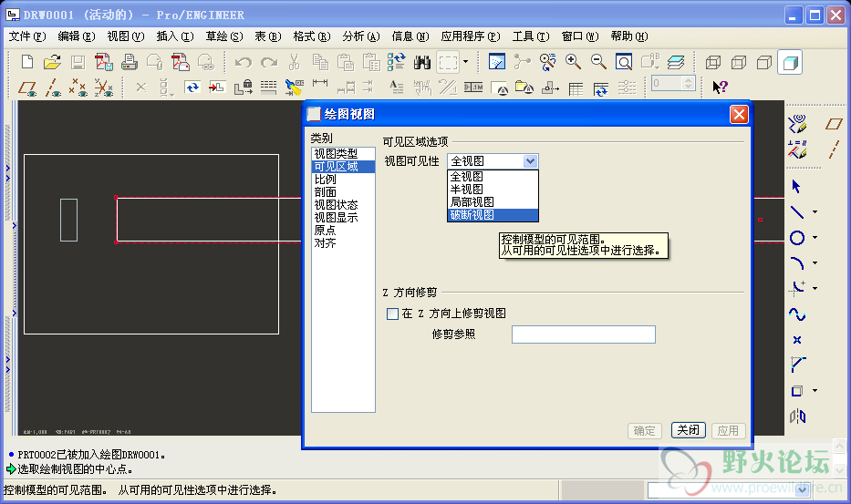Open the selection box dropdown arrow
Image resolution: width=851 pixels, height=504 pixels.
pos(465,62)
